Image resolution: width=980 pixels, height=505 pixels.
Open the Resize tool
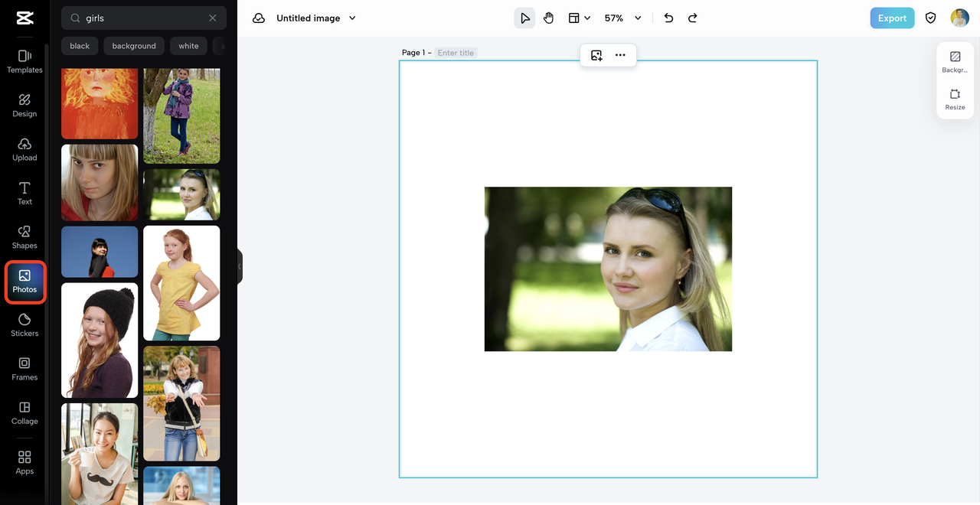[x=955, y=99]
